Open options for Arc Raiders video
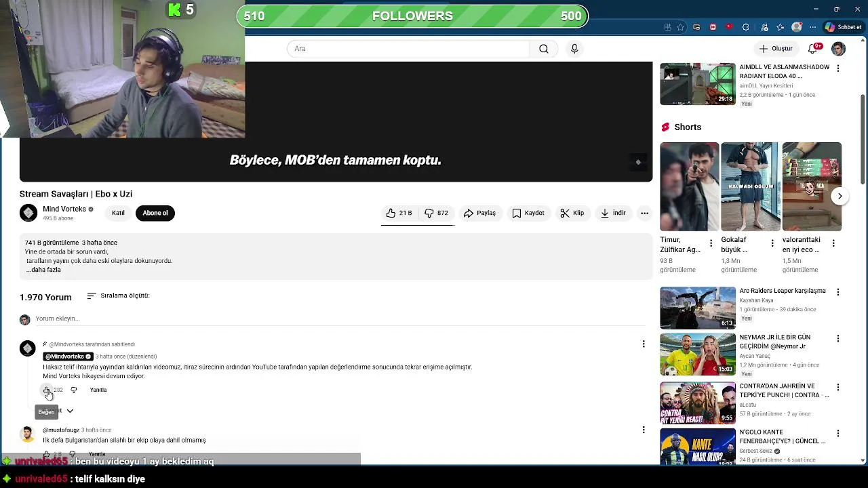The width and height of the screenshot is (868, 488). click(x=838, y=292)
